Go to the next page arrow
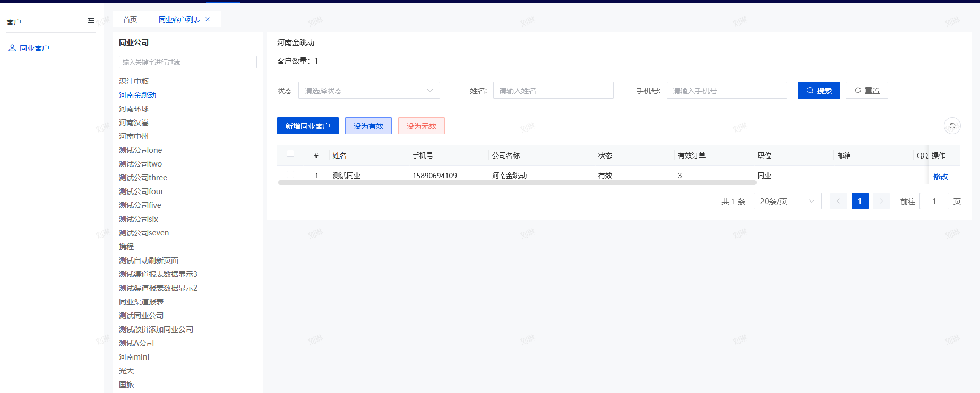Screen dimensions: 980x393 tap(881, 201)
